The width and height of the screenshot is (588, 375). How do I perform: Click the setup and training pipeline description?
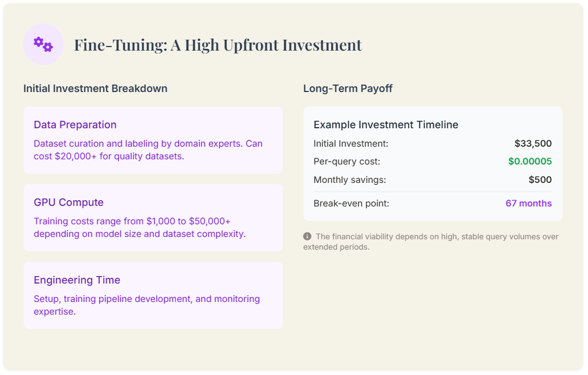(146, 305)
